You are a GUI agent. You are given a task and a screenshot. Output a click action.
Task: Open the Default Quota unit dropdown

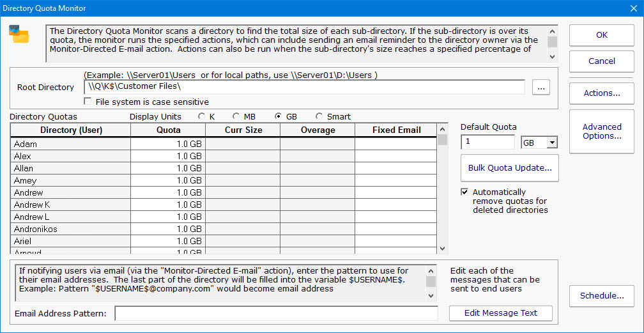tap(552, 143)
